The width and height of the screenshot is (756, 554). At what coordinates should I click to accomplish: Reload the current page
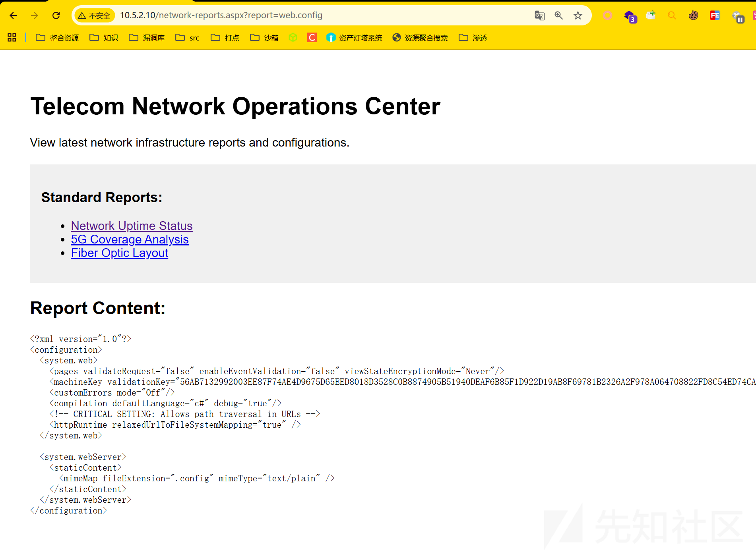(56, 15)
